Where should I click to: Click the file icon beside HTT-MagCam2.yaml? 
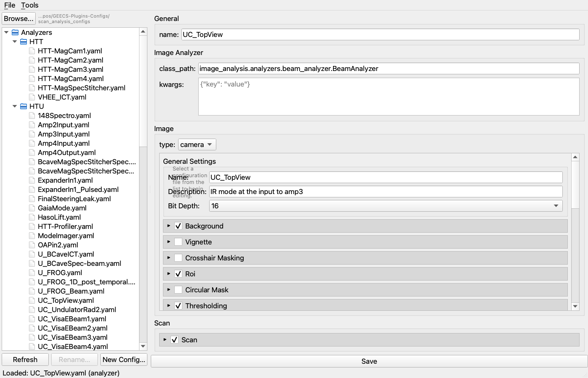32,60
